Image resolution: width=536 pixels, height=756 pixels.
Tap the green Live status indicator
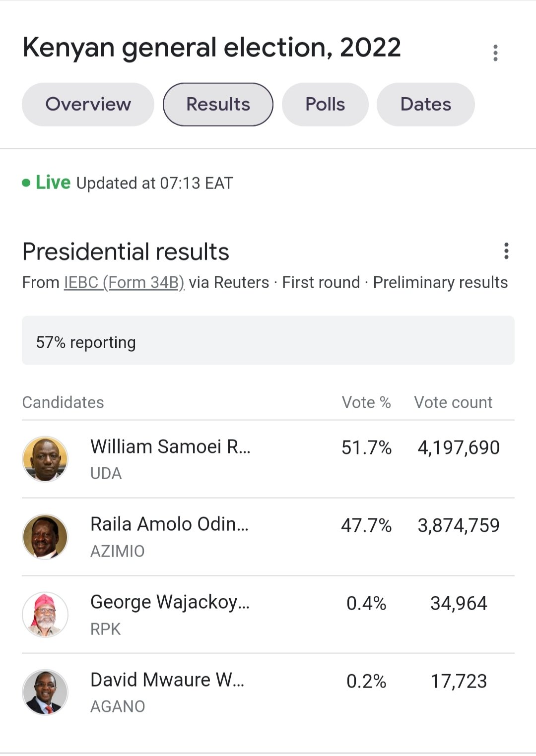(47, 183)
